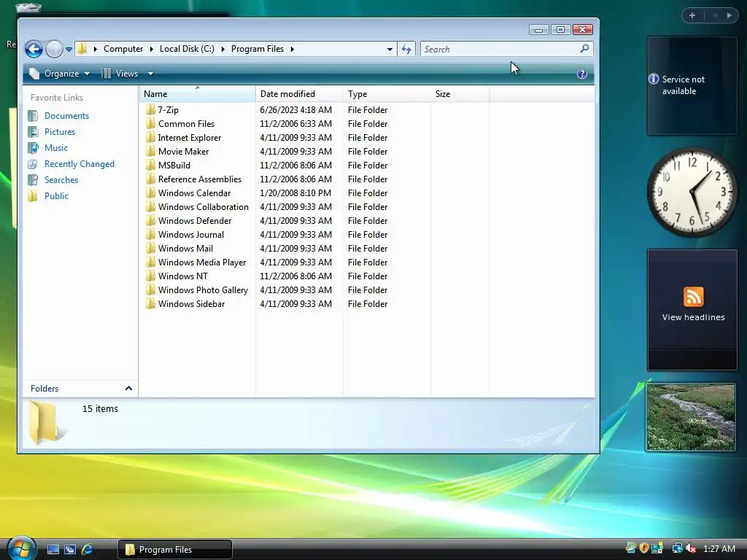Image resolution: width=747 pixels, height=560 pixels.
Task: Select the MSBuild folder icon
Action: pos(150,165)
